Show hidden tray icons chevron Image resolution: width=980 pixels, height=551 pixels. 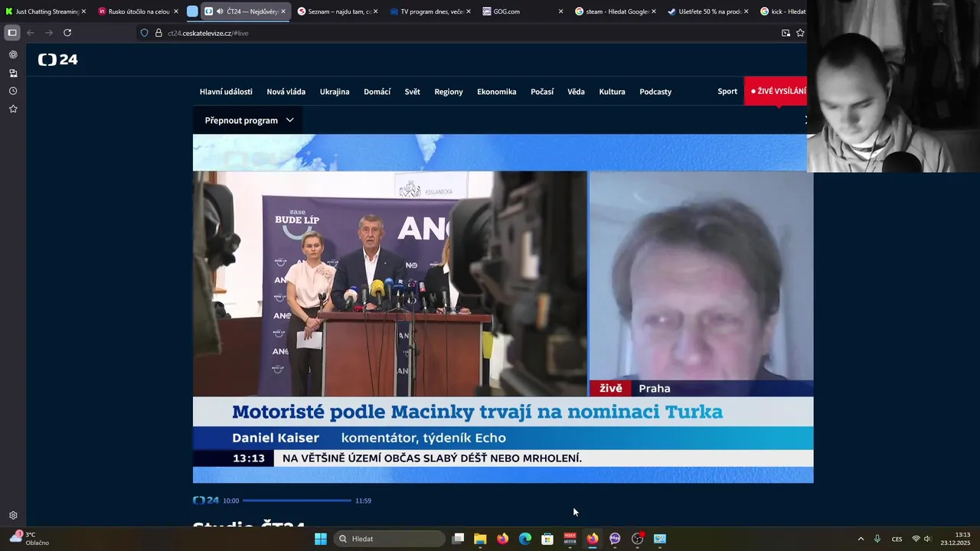click(861, 539)
